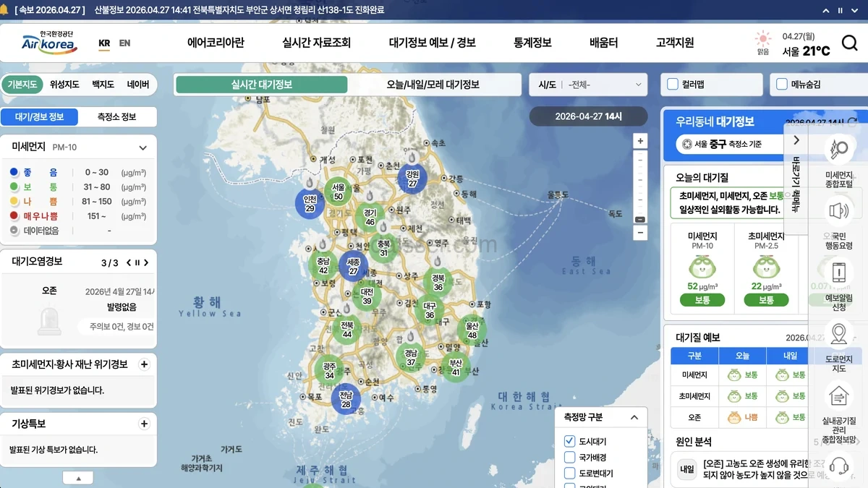
Task: Check the 도로변대기 network checkbox
Action: (x=569, y=474)
